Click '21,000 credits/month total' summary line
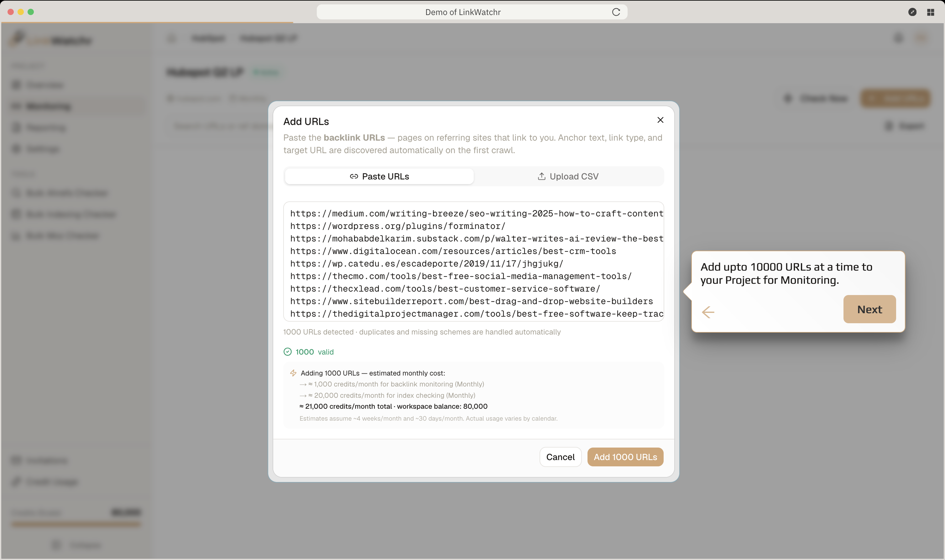 point(393,407)
